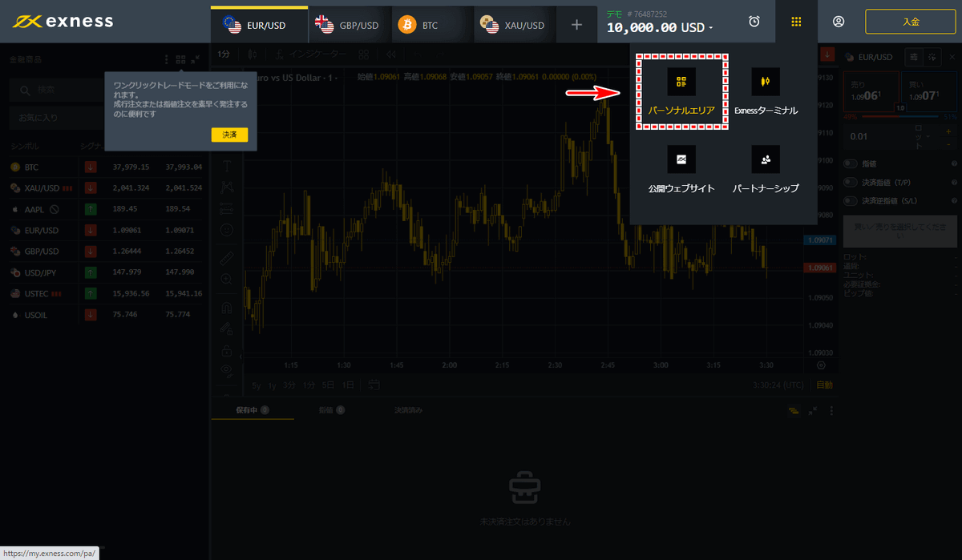The image size is (962, 560).
Task: Open the user profile icon in the header
Action: click(x=839, y=22)
